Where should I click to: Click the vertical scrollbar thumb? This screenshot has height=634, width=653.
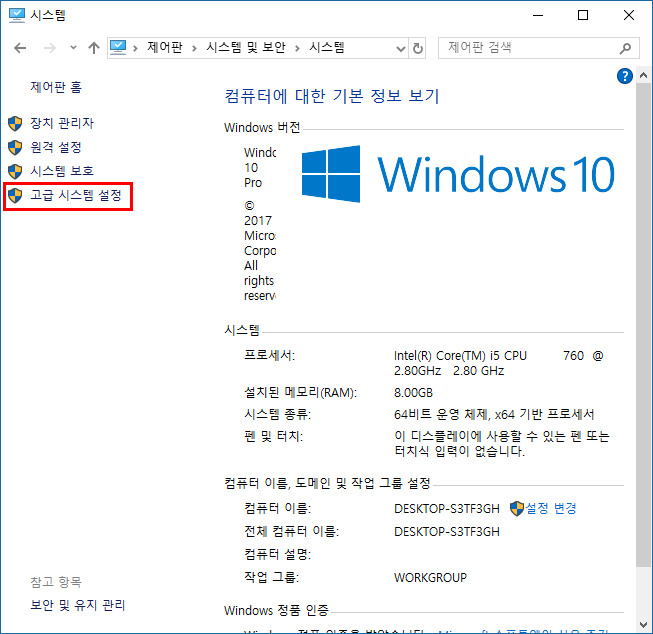point(643,325)
